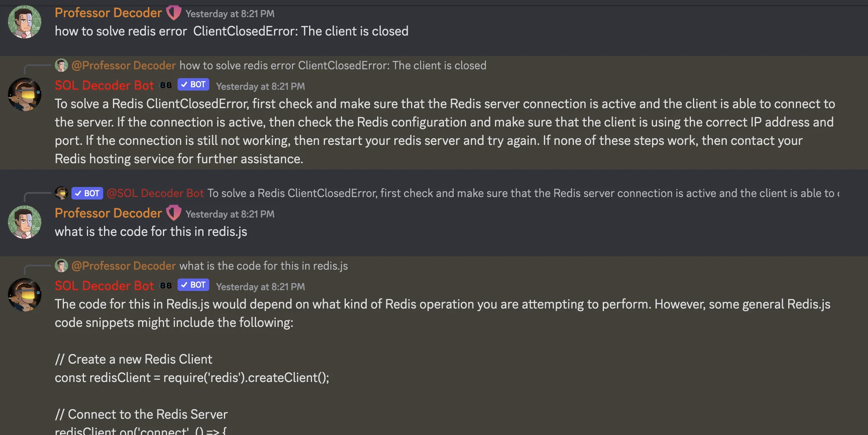Click BOT tag inside the reply preview quoting SOL Decoder
This screenshot has height=435, width=868.
pos(87,193)
